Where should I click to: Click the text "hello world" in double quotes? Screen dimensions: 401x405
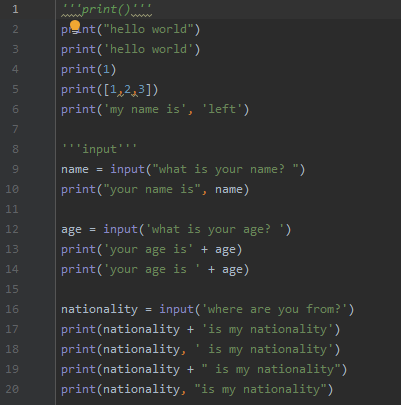(148, 29)
